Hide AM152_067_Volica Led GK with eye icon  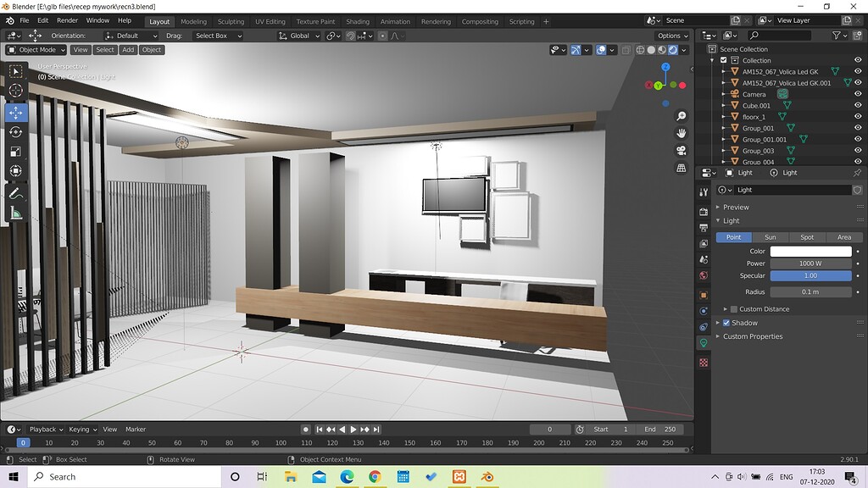tap(858, 71)
